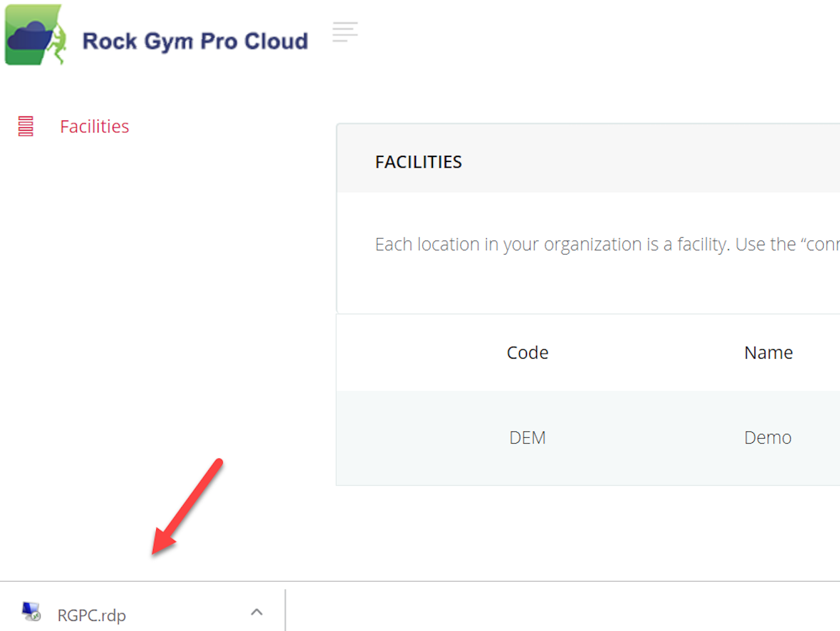Click the red list icon beside Facilities

pyautogui.click(x=26, y=126)
